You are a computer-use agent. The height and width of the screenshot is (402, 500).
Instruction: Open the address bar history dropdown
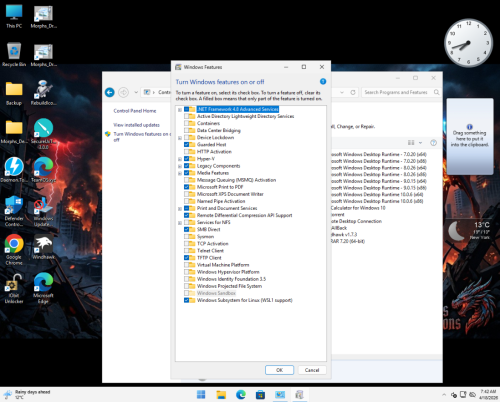point(342,92)
